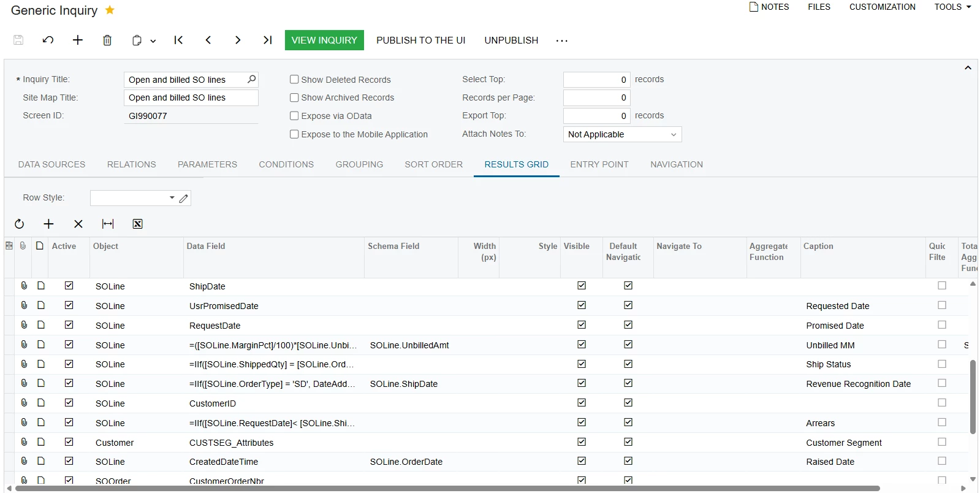Screen dimensions: 980x493
Task: Open the note for the UsrPromisedDate row
Action: pos(41,305)
